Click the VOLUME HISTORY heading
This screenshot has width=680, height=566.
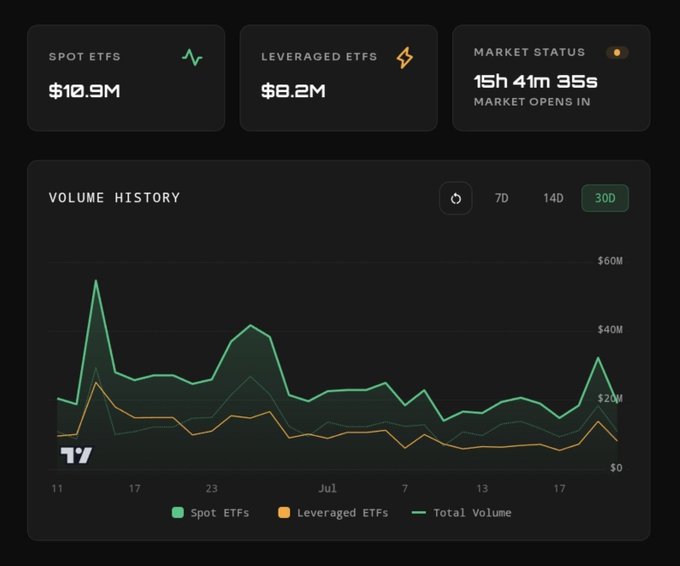pos(114,198)
